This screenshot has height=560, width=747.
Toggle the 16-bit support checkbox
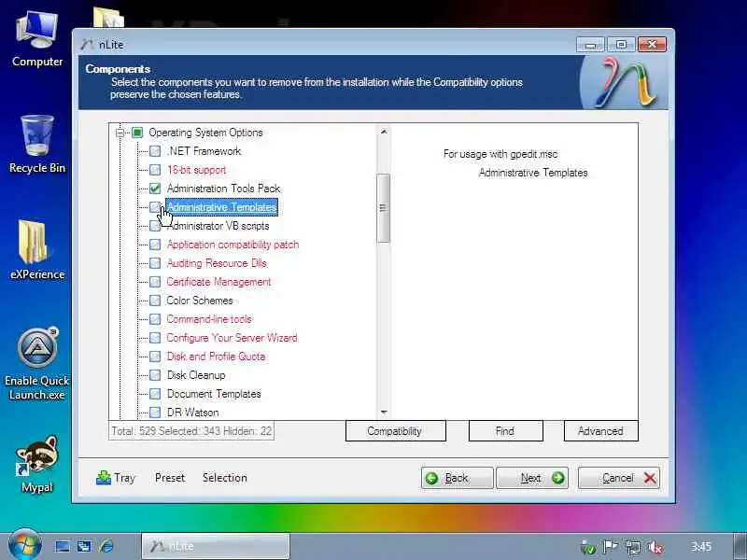[x=155, y=170]
